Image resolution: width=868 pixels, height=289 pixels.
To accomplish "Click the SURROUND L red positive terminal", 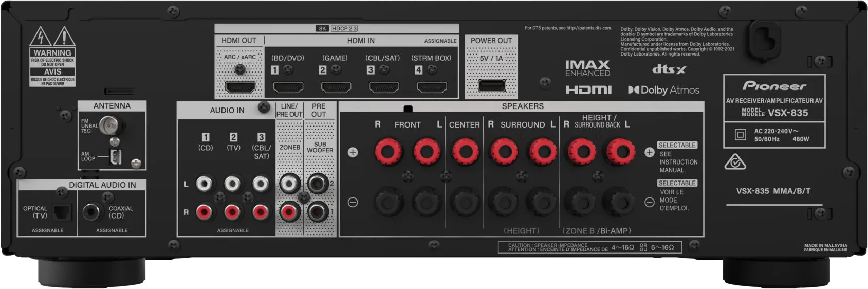I will coord(543,152).
